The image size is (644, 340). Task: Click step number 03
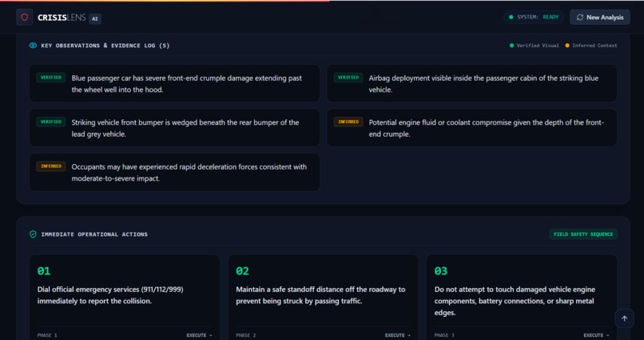point(441,271)
